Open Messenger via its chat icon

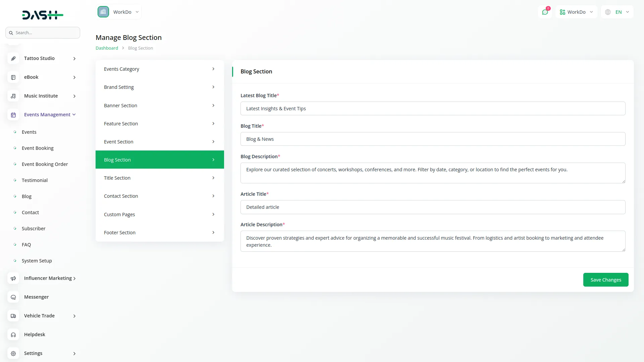[x=13, y=297]
